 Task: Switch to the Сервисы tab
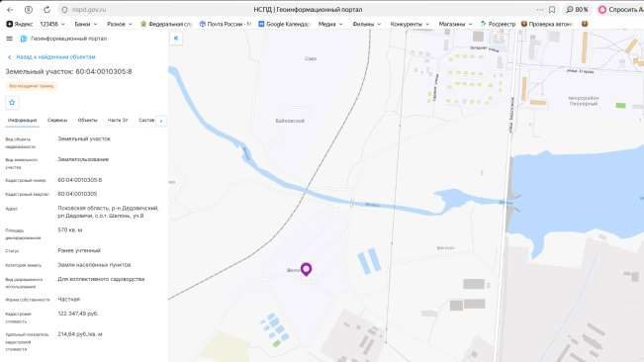click(57, 121)
